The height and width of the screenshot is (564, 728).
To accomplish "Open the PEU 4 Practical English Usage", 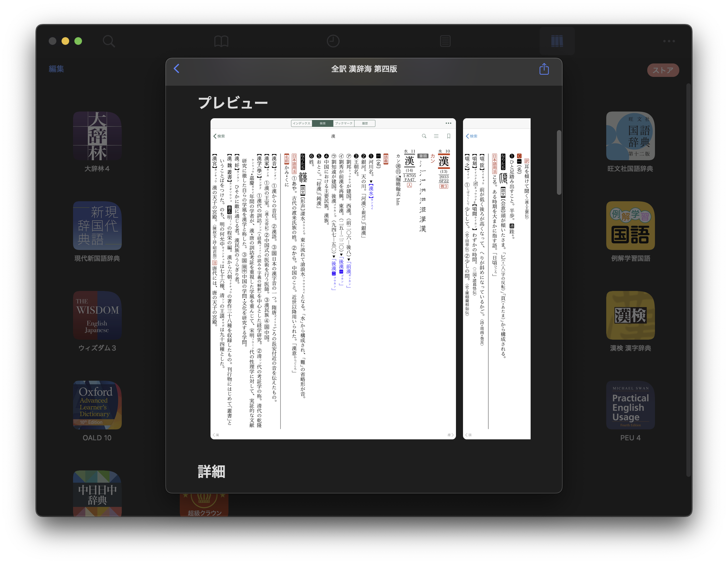I will click(x=630, y=405).
